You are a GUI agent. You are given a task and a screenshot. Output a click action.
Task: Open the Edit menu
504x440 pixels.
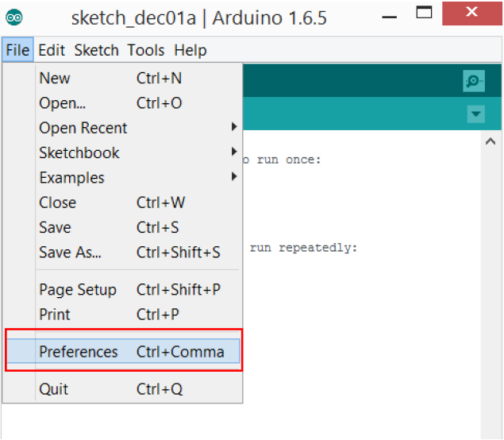[x=52, y=50]
